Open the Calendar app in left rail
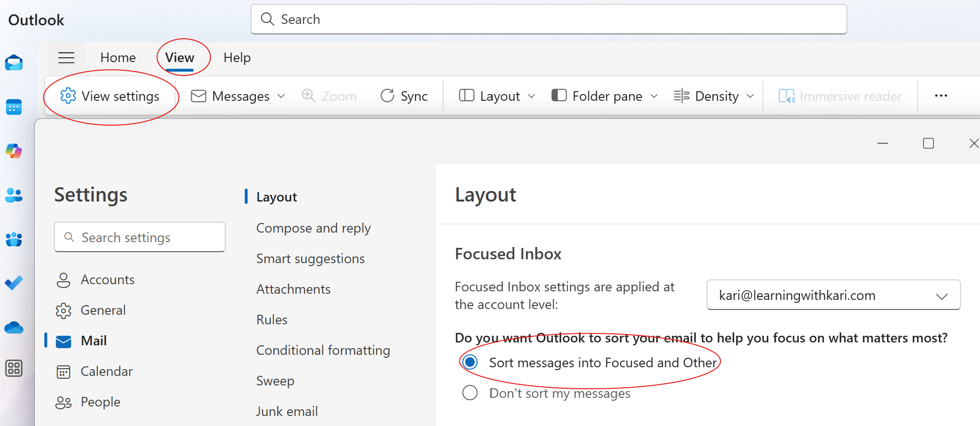Screen dimensions: 980x426 coord(14,107)
